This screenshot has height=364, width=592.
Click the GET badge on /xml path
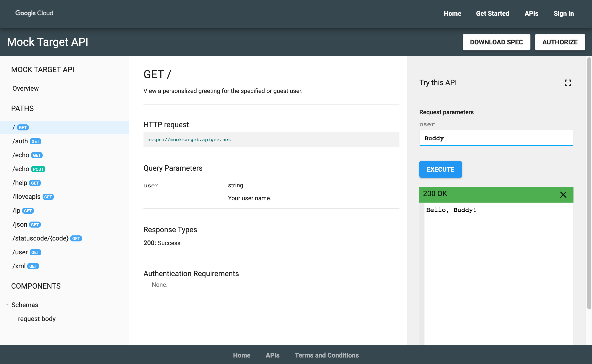(33, 266)
